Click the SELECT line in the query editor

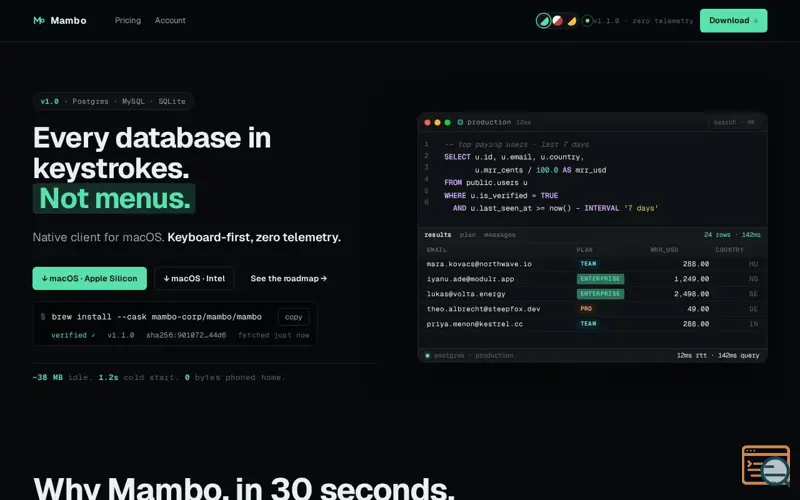tap(514, 157)
